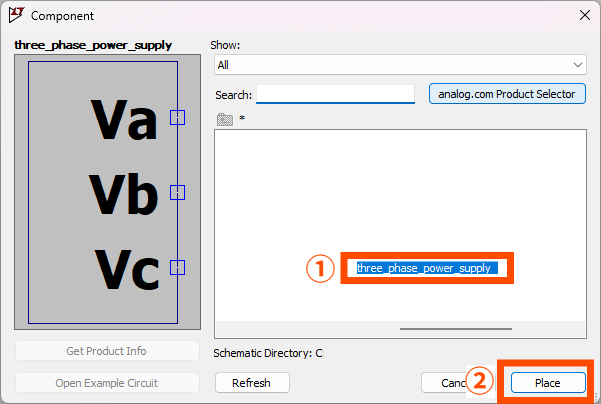
Task: Click the Va pin square in preview
Action: click(177, 117)
